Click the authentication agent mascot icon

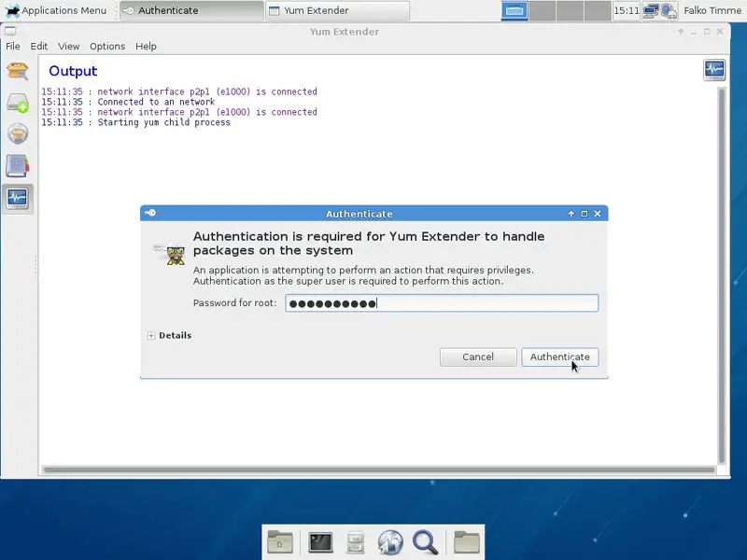pyautogui.click(x=170, y=253)
